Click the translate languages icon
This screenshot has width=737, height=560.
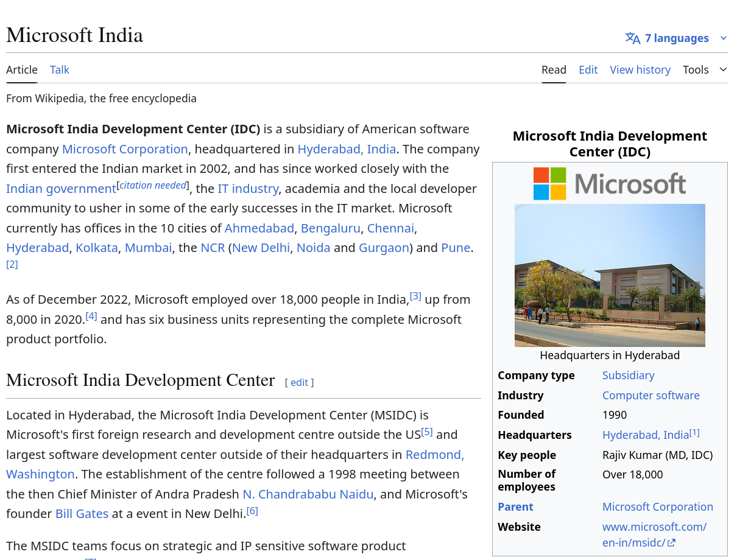pyautogui.click(x=633, y=38)
